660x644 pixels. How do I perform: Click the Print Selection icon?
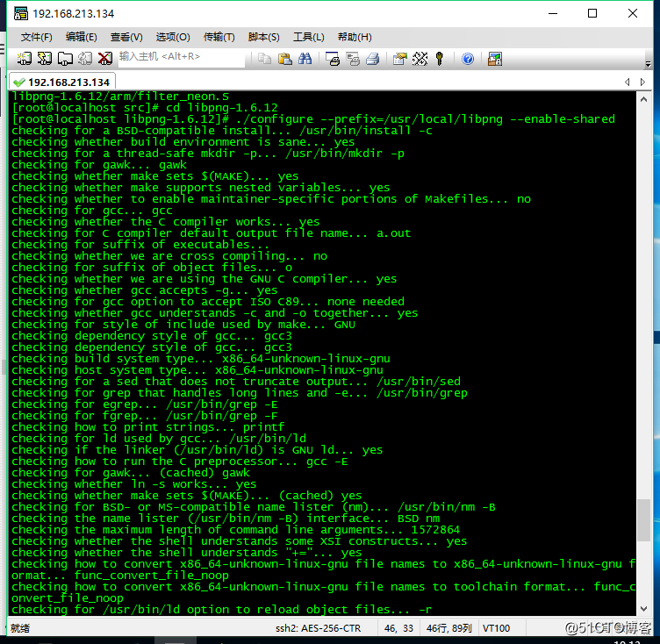[x=353, y=59]
